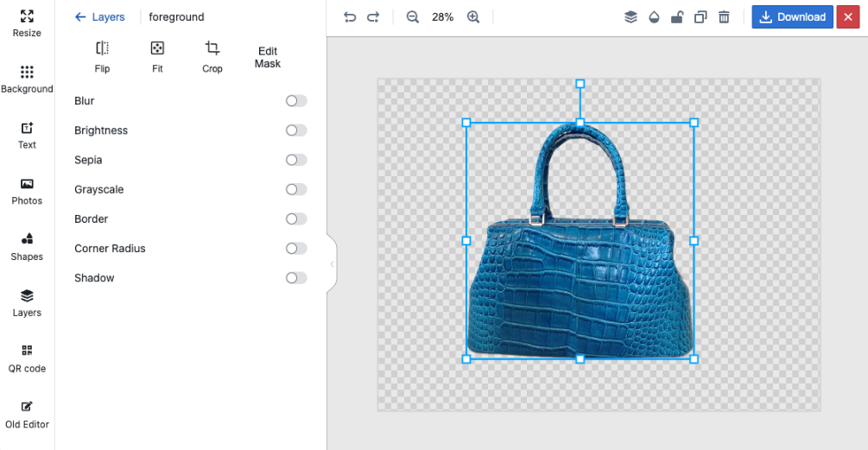This screenshot has width=868, height=450.
Task: Crop the foreground layer
Action: pyautogui.click(x=212, y=56)
